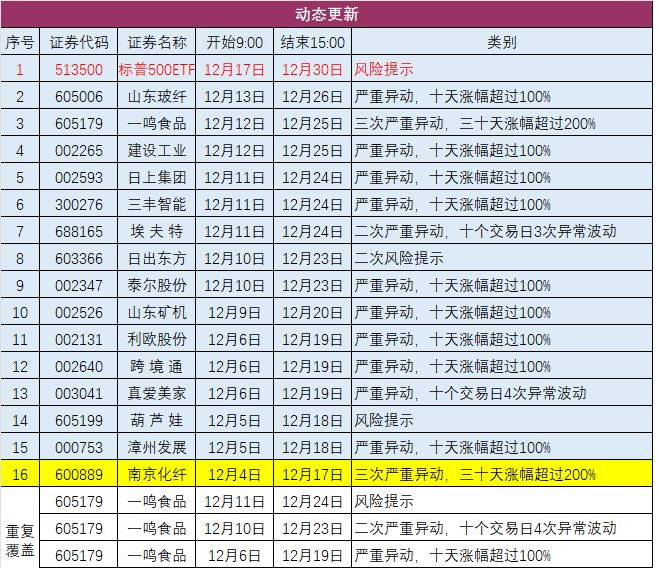Select code 002593
Screen dimensions: 659x568
79,177
